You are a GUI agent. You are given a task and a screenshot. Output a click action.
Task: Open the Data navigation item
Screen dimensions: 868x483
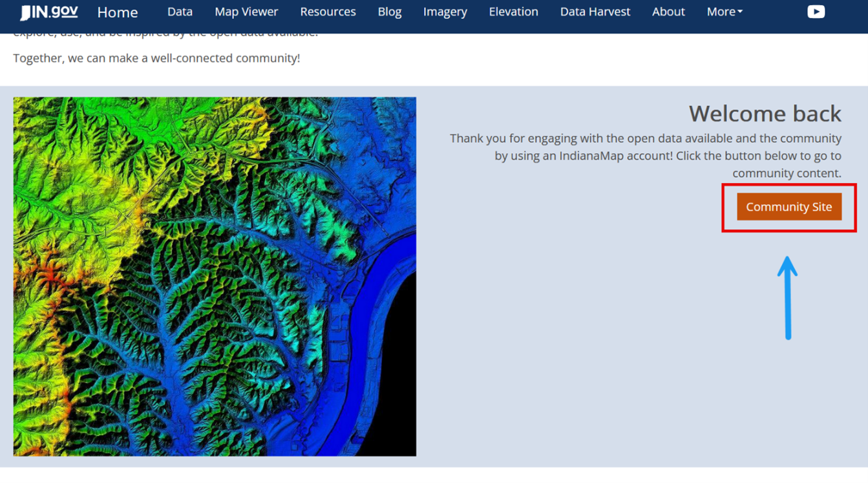[180, 11]
